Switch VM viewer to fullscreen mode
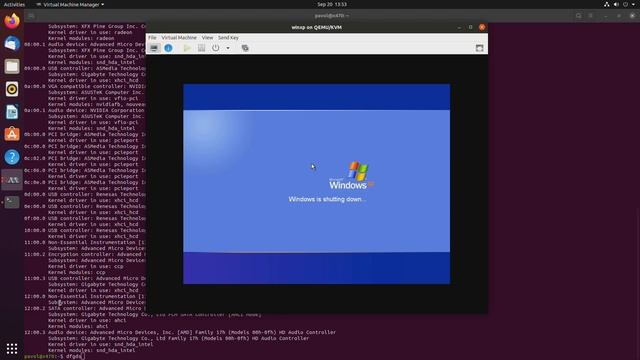640x360 pixels. click(x=480, y=48)
